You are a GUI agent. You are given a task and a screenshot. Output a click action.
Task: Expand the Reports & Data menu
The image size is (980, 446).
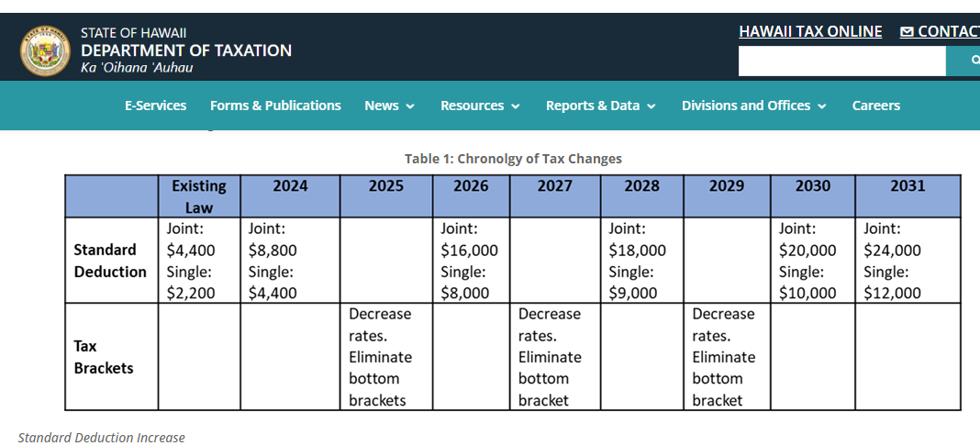(600, 106)
